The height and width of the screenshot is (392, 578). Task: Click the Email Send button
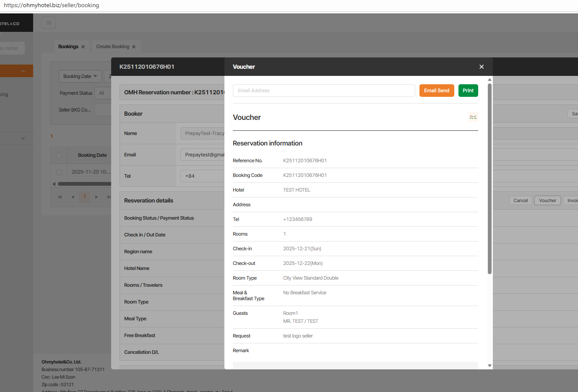pos(437,91)
